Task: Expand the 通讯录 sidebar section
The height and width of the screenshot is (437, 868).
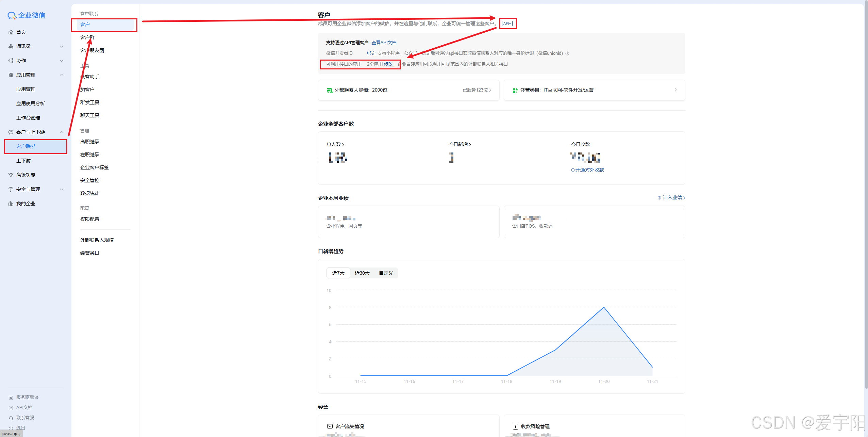Action: 62,46
